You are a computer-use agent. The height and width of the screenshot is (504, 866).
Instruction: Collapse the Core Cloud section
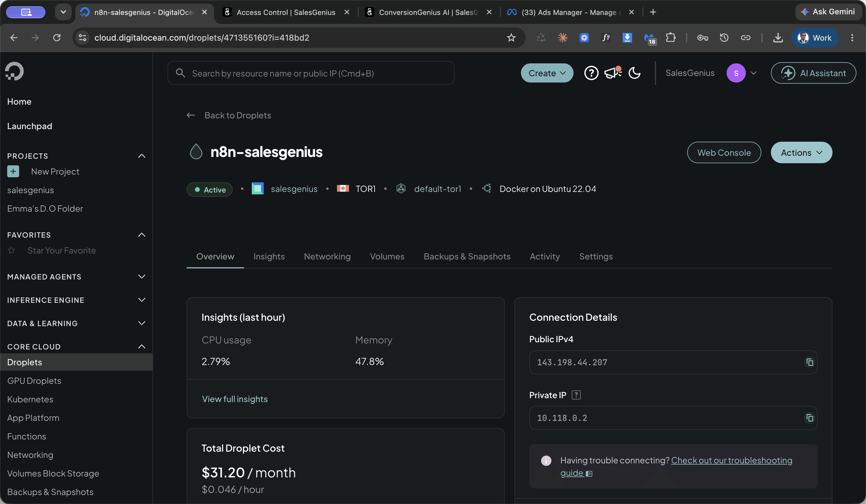[141, 347]
